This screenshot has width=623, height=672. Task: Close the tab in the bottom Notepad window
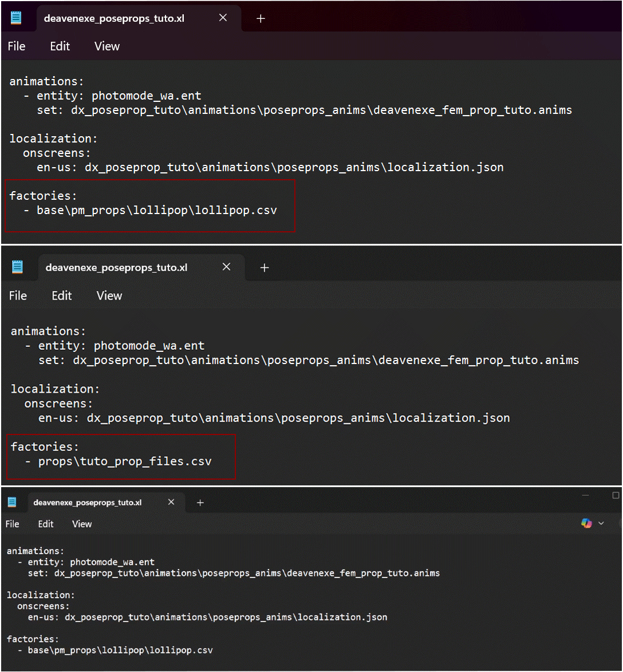[171, 503]
